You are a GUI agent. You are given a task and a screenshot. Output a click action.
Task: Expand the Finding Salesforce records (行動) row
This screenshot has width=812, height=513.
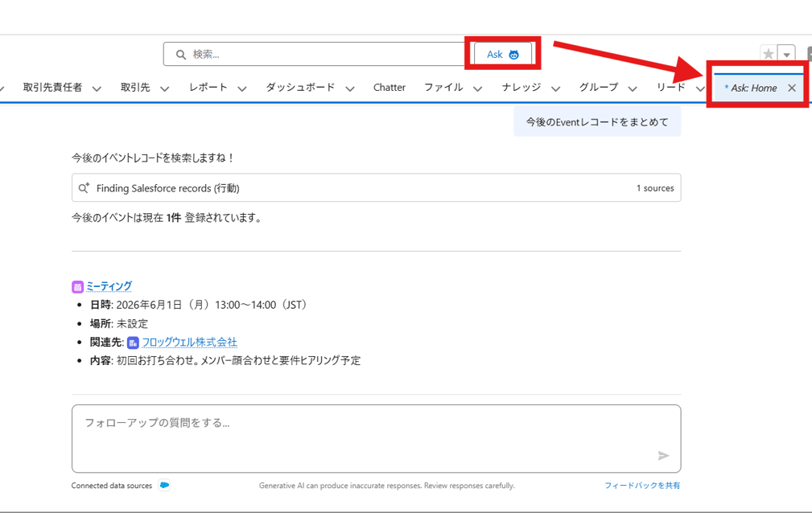pos(377,188)
